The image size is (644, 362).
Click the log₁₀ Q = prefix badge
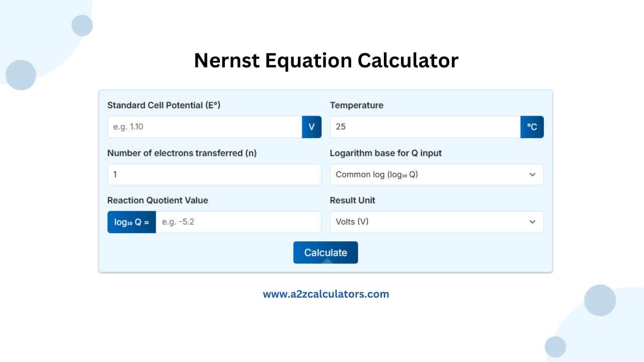tap(131, 222)
